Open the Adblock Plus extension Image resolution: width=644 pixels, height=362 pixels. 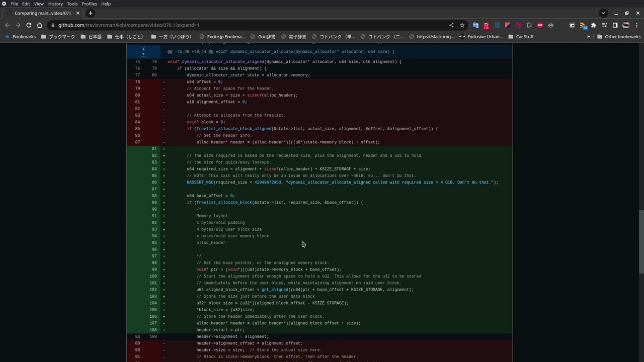(x=540, y=25)
